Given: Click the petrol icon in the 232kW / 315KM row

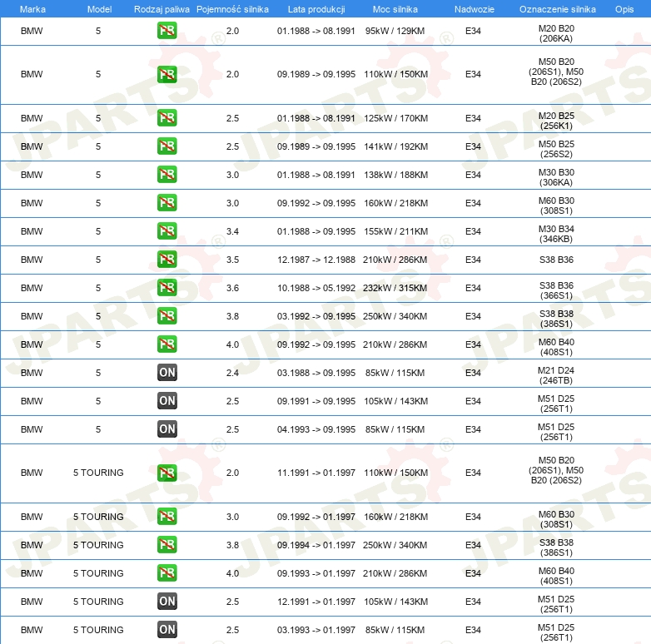Looking at the screenshot, I should (166, 288).
